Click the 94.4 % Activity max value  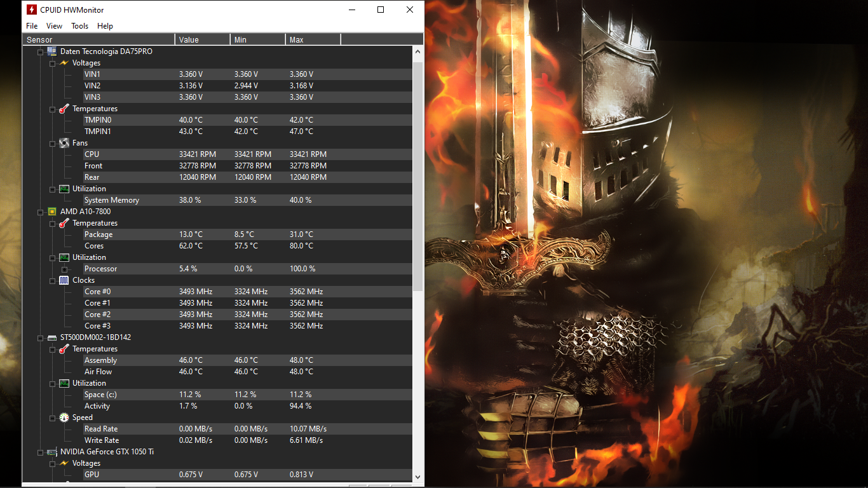(301, 406)
